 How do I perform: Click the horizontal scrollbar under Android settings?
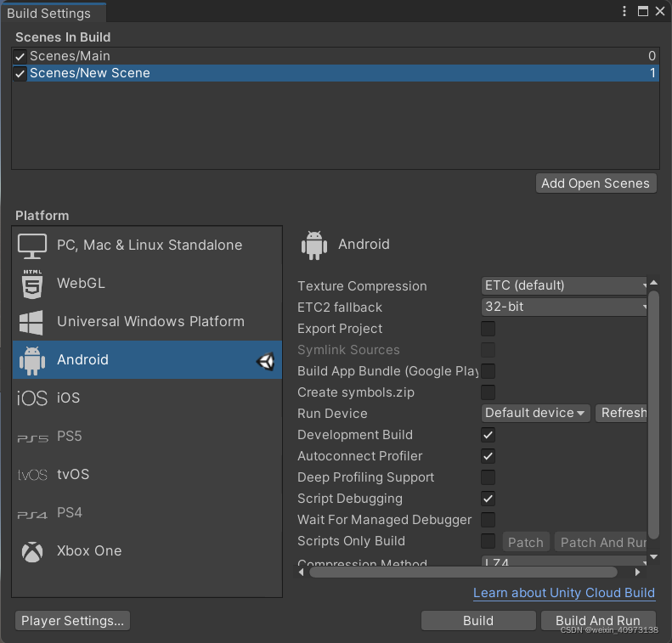(x=463, y=572)
